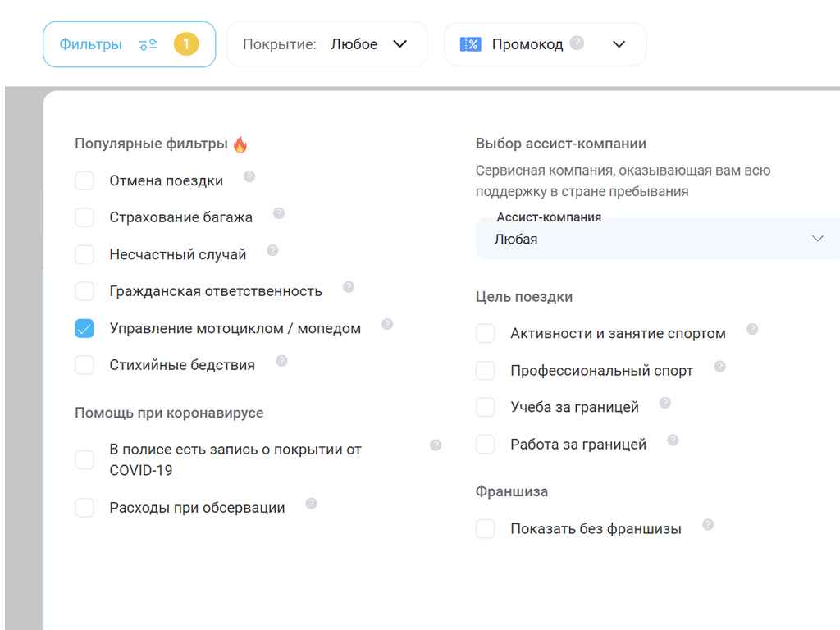This screenshot has height=630, width=840.
Task: Open the Страхование багажа help icon
Action: coord(279,213)
